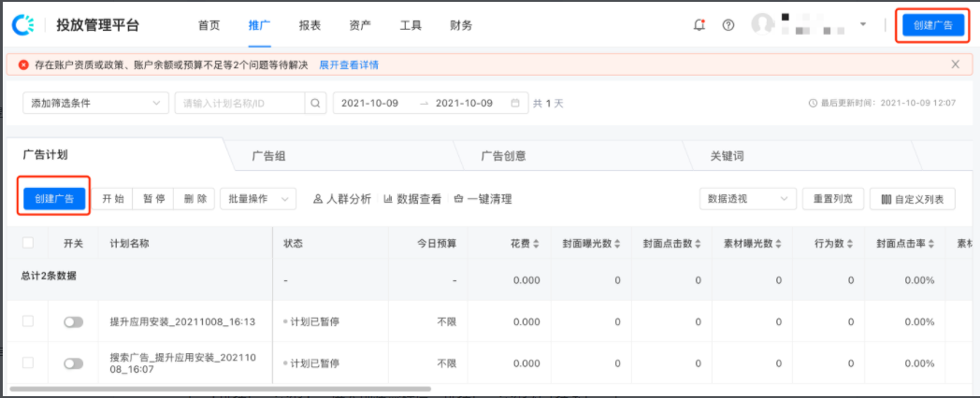Click 一键清理 one-click cleanup

483,199
